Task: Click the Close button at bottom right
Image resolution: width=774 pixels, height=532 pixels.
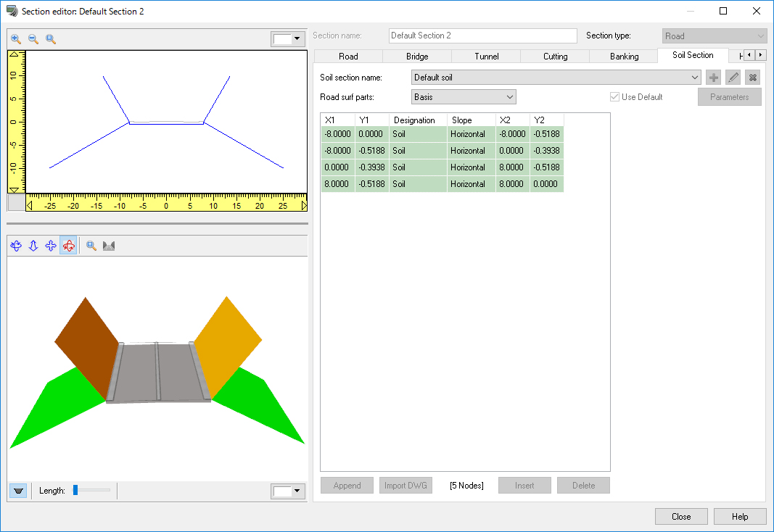Action: click(x=681, y=517)
